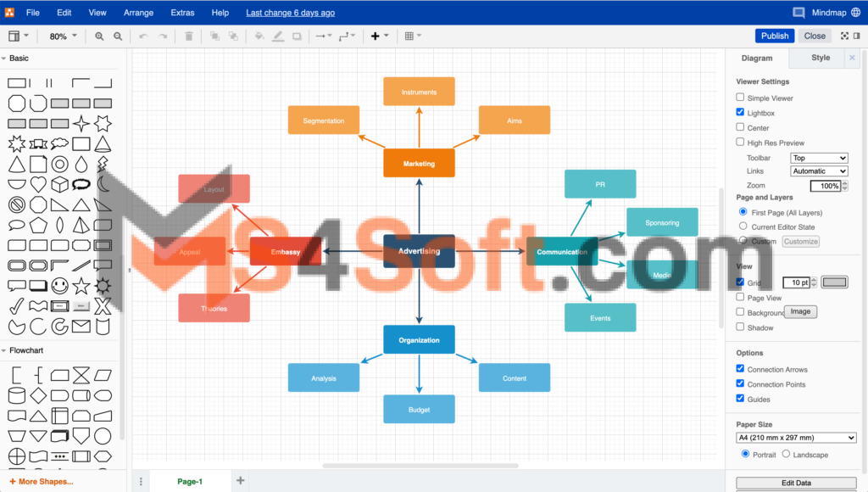Click the zoom out magnifier icon
This screenshot has height=492, width=868.
point(118,36)
